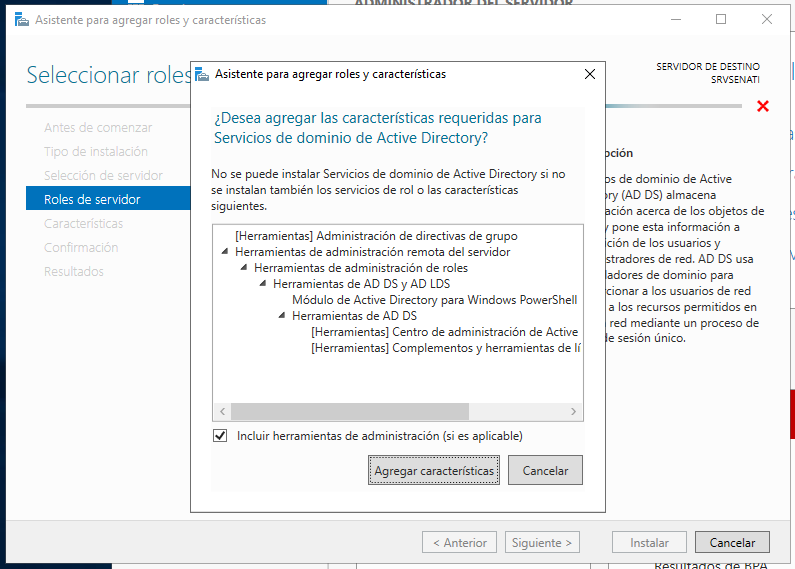Minimize the main wizard window
Screen dimensions: 795x569
click(676, 19)
